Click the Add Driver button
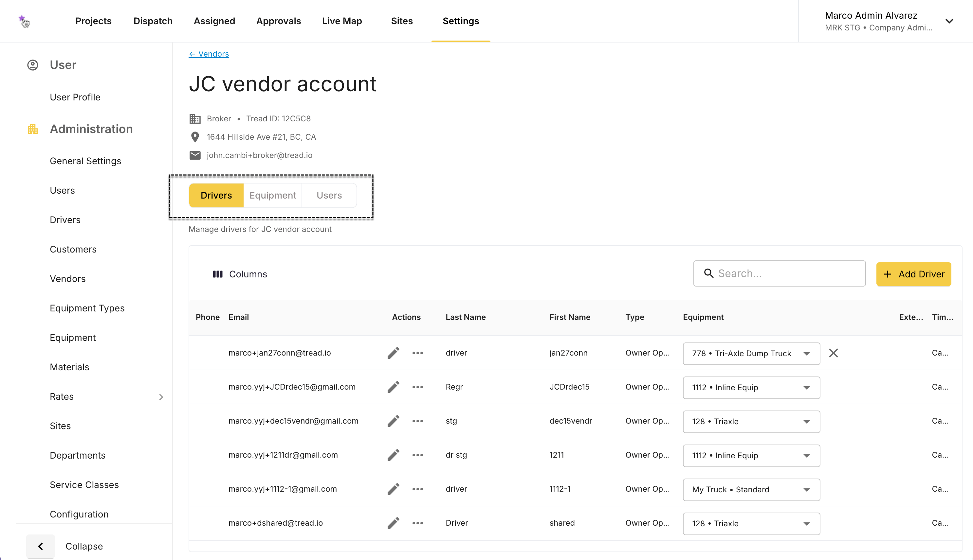 pos(914,274)
